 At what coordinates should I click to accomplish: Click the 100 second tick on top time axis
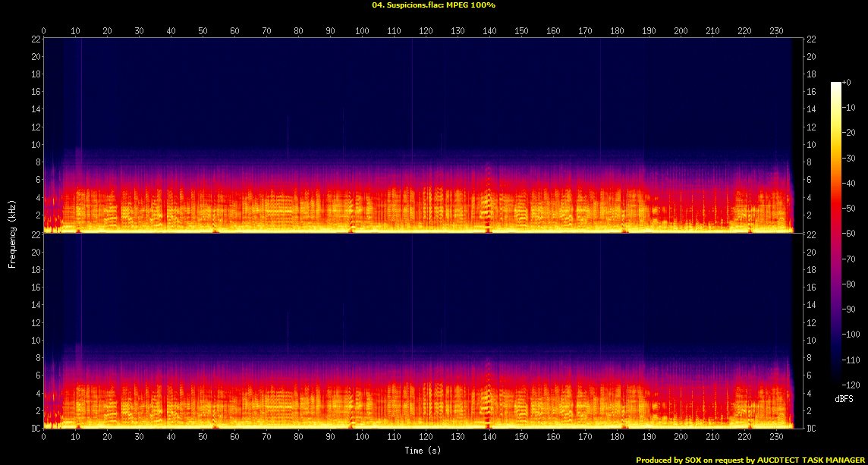coord(362,30)
